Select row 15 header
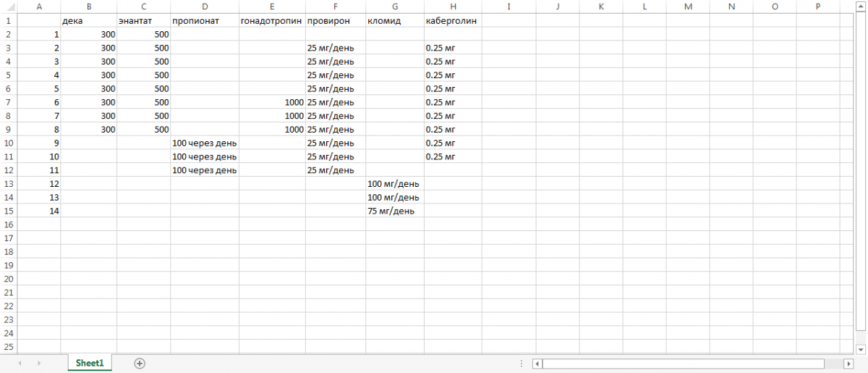The height and width of the screenshot is (373, 868). coord(8,211)
